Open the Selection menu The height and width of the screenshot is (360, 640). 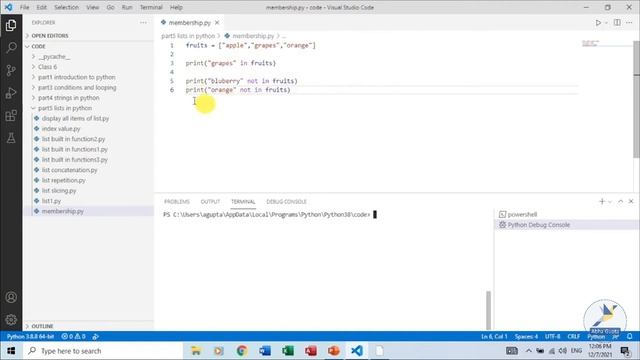tap(66, 7)
